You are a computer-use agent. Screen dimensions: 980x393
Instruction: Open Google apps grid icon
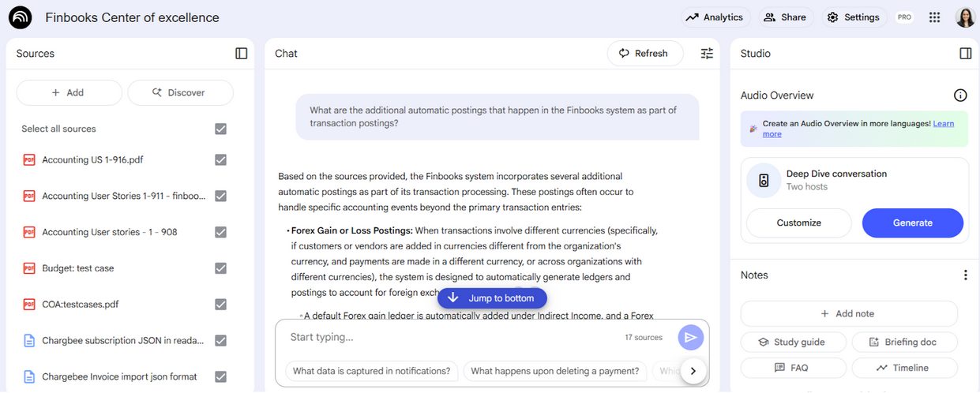pos(935,17)
